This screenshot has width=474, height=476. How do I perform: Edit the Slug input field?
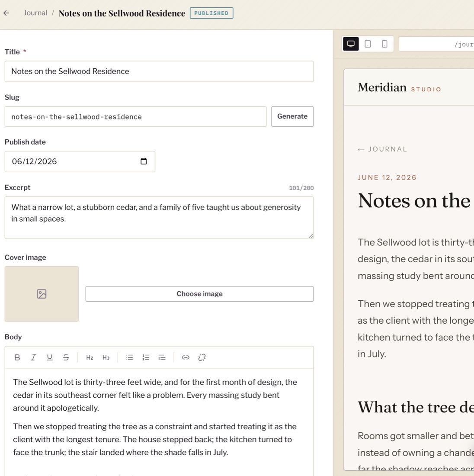[136, 116]
